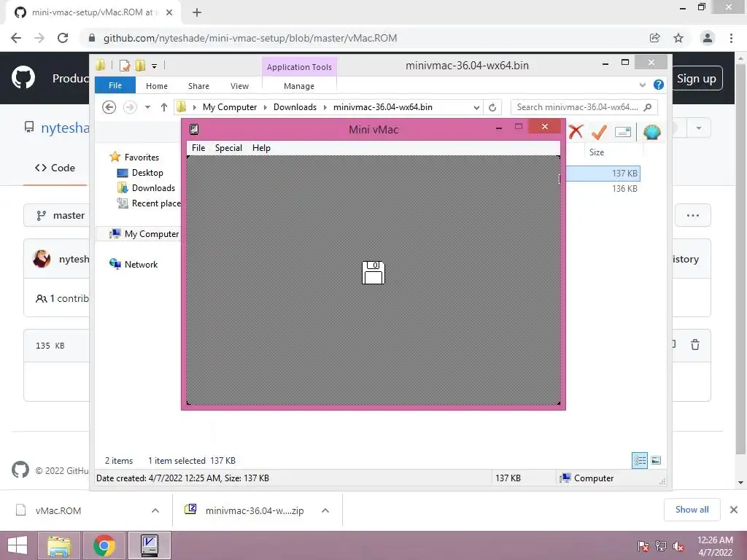Collapse the Explorer ribbon chevron
The image size is (747, 560).
coord(643,85)
